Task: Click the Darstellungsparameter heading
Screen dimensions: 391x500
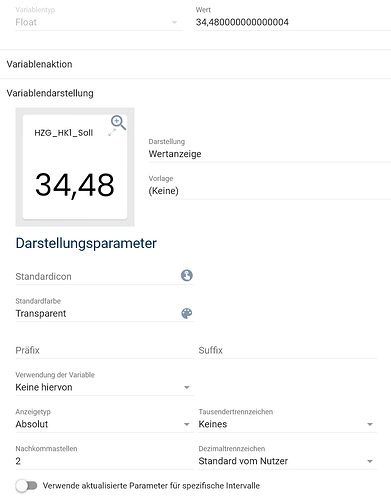Action: pyautogui.click(x=86, y=243)
